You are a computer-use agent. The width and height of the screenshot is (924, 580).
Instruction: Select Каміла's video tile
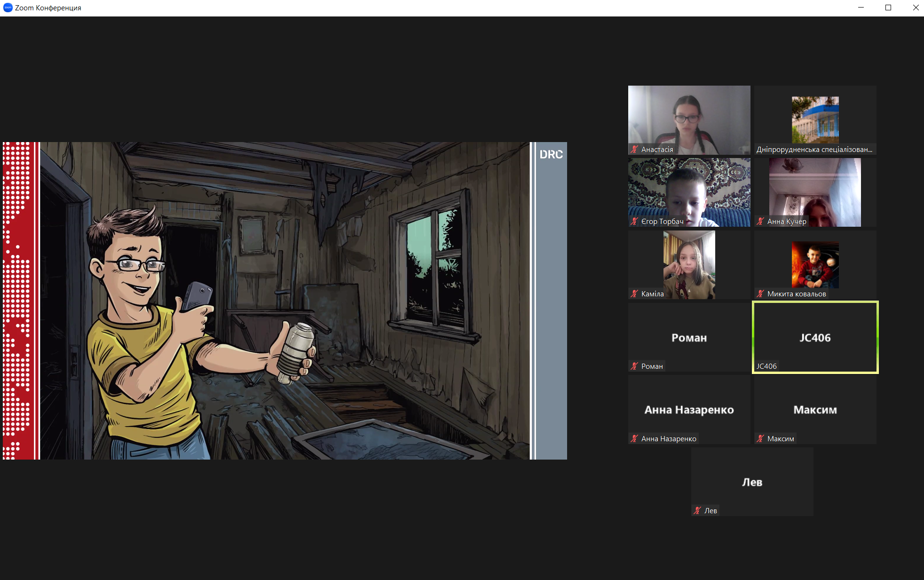[x=689, y=263]
